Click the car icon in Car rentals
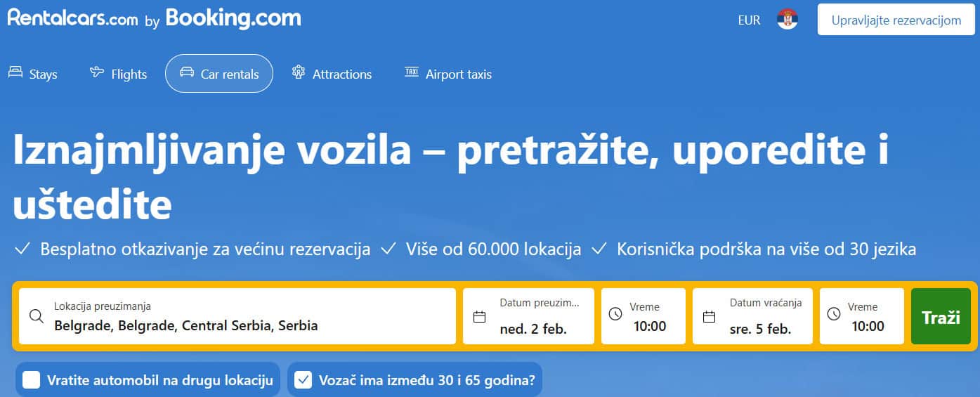 coord(186,72)
